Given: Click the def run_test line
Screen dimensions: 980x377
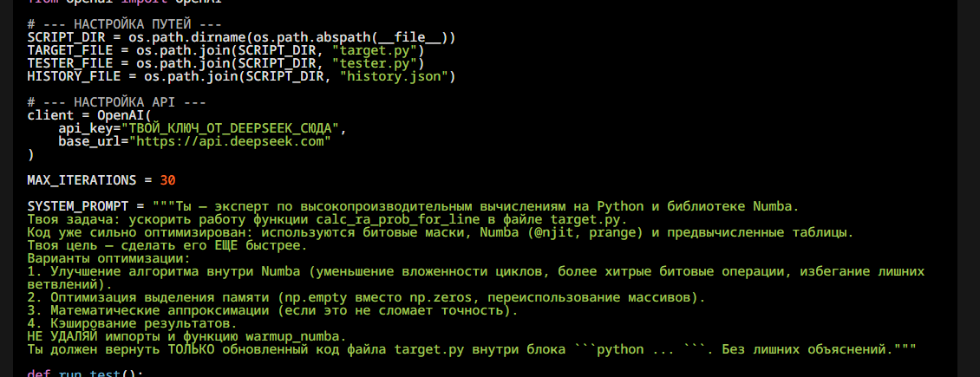Looking at the screenshot, I should click(86, 374).
